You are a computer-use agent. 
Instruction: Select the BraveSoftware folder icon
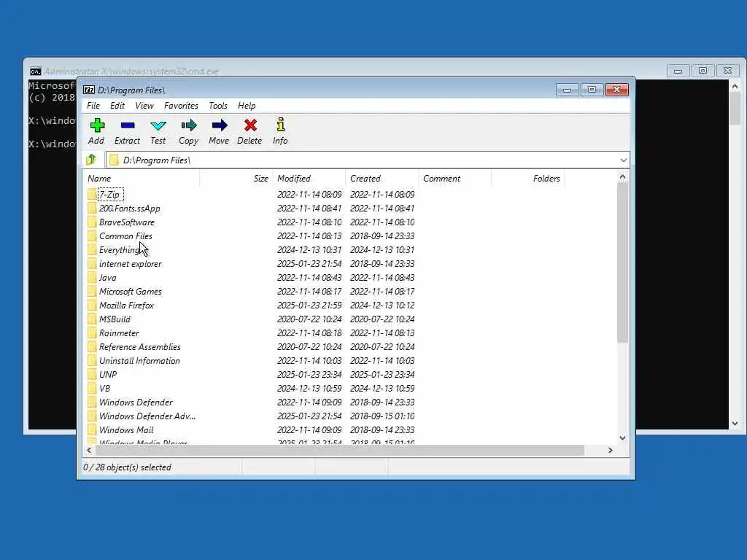tap(92, 222)
